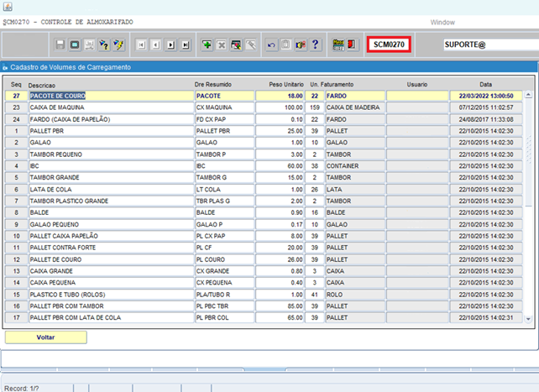This screenshot has height=392, width=539.
Task: Click the IBC description field
Action: (x=112, y=166)
